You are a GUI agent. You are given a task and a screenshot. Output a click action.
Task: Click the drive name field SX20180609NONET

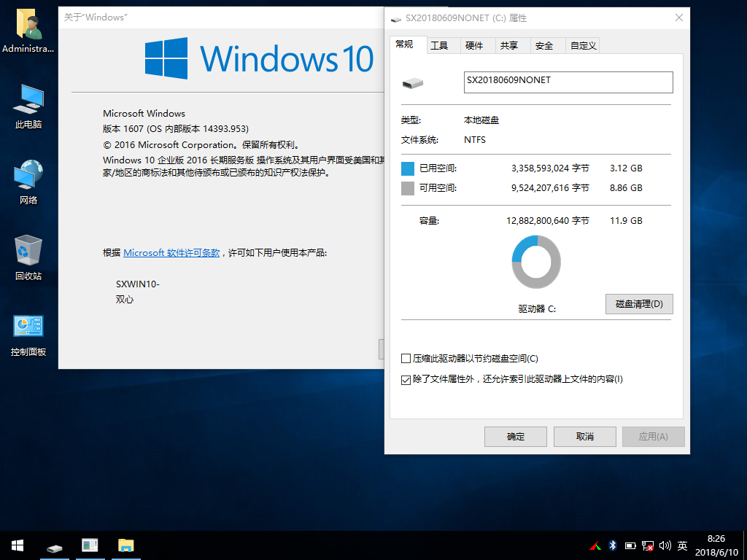point(568,82)
